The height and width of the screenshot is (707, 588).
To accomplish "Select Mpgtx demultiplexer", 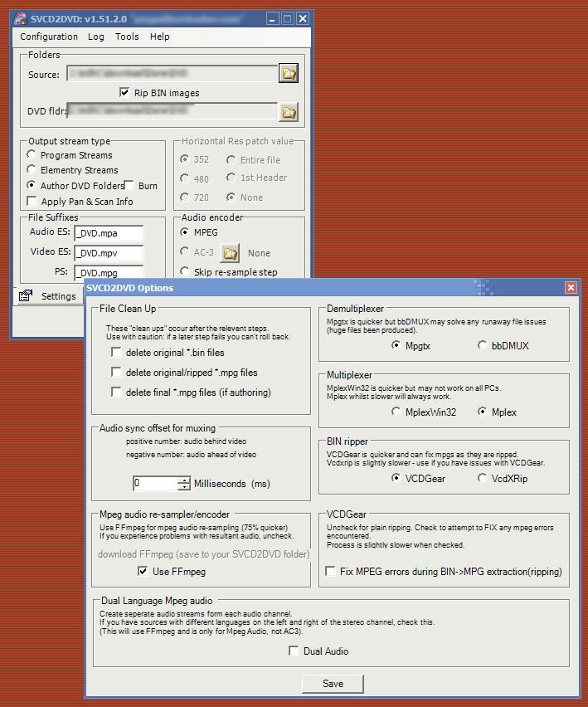I will coord(396,345).
